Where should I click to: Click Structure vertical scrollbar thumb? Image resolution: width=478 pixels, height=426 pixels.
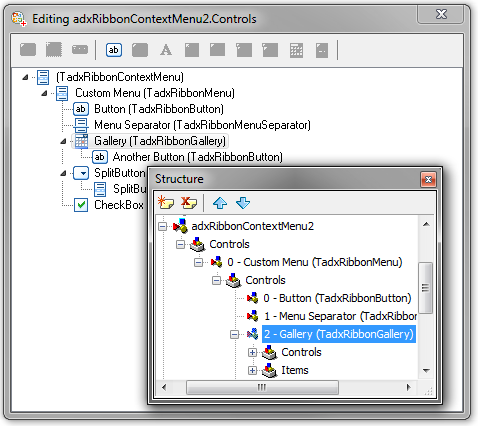click(x=425, y=288)
